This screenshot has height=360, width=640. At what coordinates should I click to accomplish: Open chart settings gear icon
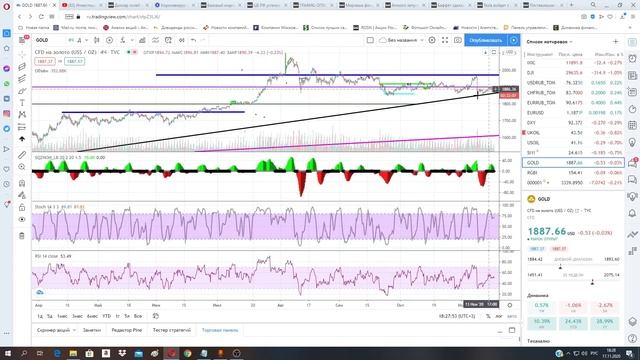pyautogui.click(x=432, y=40)
